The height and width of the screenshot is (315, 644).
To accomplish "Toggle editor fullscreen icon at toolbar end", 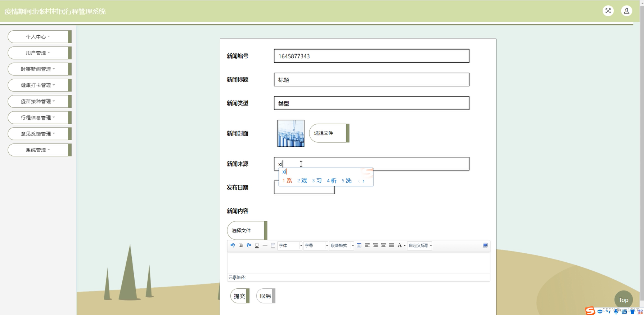I will pyautogui.click(x=485, y=245).
